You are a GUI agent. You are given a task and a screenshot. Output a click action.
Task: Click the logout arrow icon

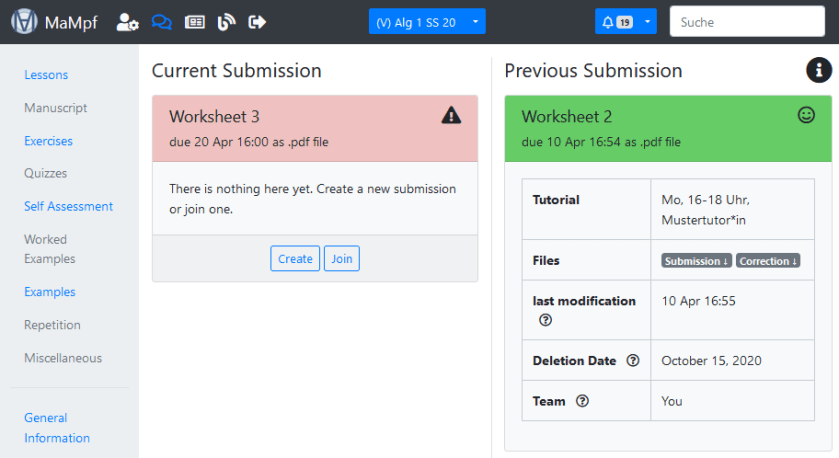[x=257, y=21]
